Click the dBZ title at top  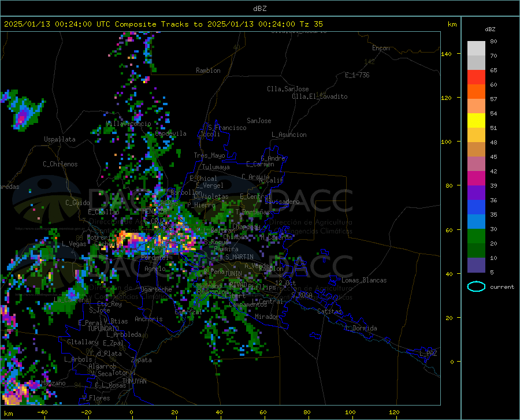(x=259, y=9)
